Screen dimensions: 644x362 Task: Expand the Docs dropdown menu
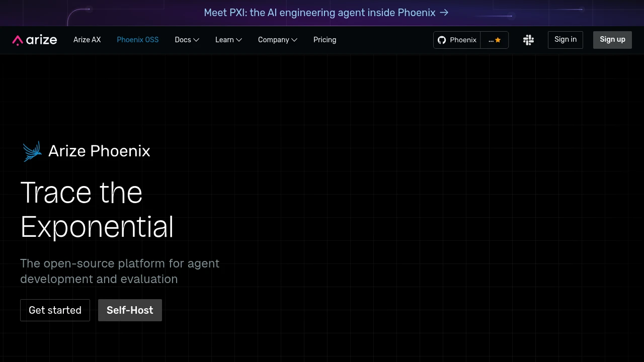click(x=187, y=40)
